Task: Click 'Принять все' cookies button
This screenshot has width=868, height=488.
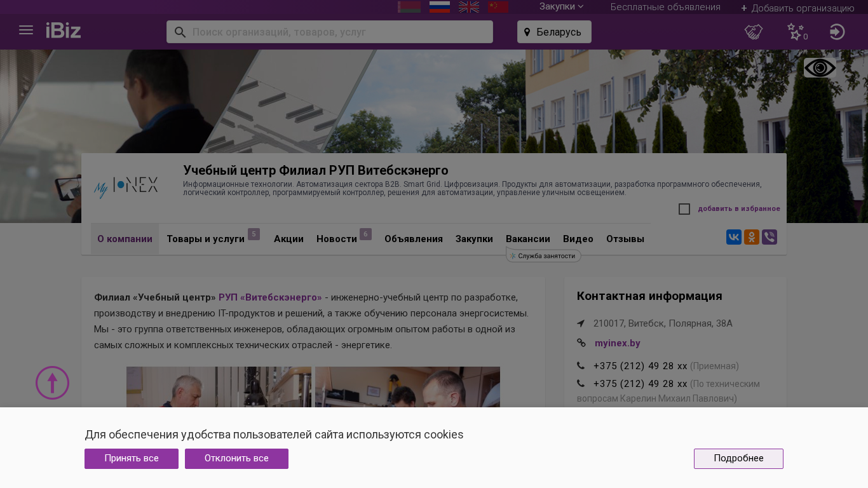Action: click(132, 459)
